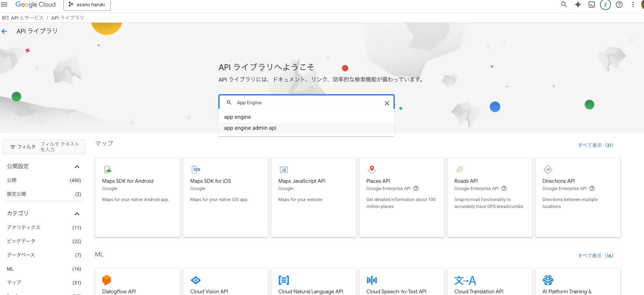
Task: Open Places API card title
Action: click(378, 181)
